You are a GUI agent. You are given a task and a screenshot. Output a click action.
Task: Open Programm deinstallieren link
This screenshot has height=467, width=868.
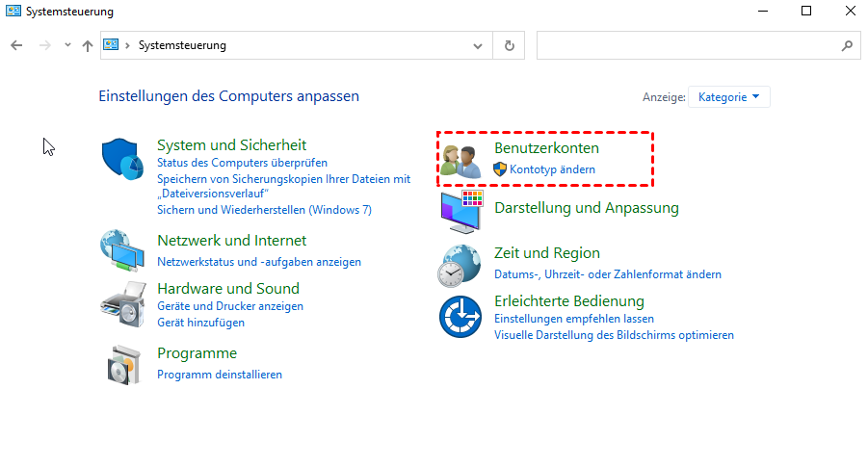(220, 375)
